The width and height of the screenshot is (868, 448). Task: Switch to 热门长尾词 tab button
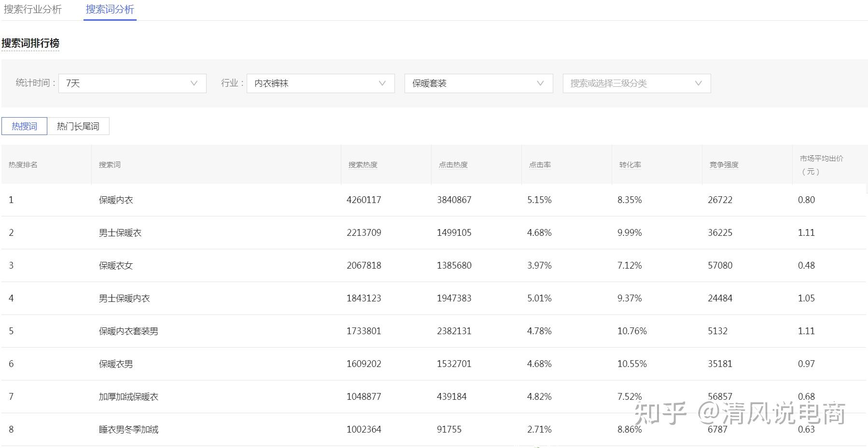[78, 126]
